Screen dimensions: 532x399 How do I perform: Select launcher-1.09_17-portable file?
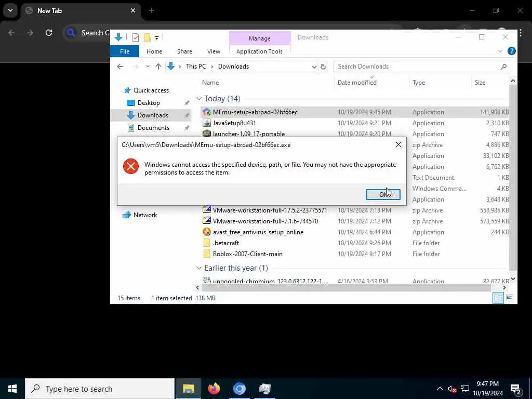(x=249, y=134)
